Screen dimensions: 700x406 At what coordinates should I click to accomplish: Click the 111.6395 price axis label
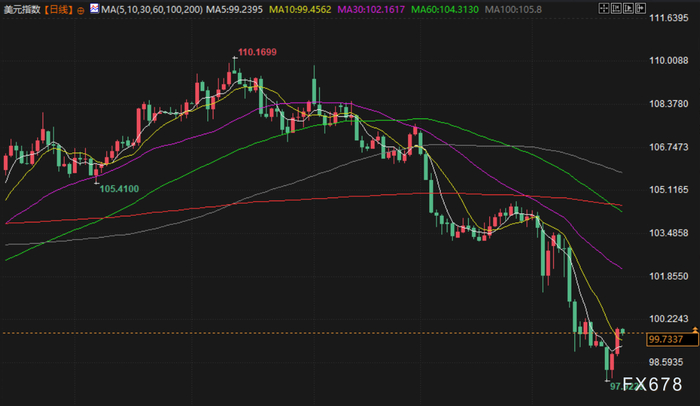coord(669,18)
